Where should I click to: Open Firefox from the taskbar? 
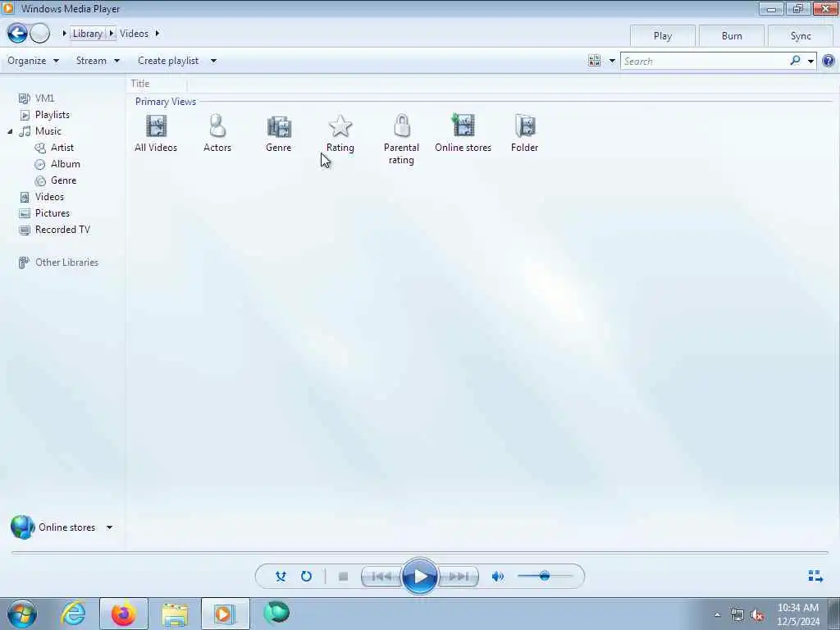124,614
